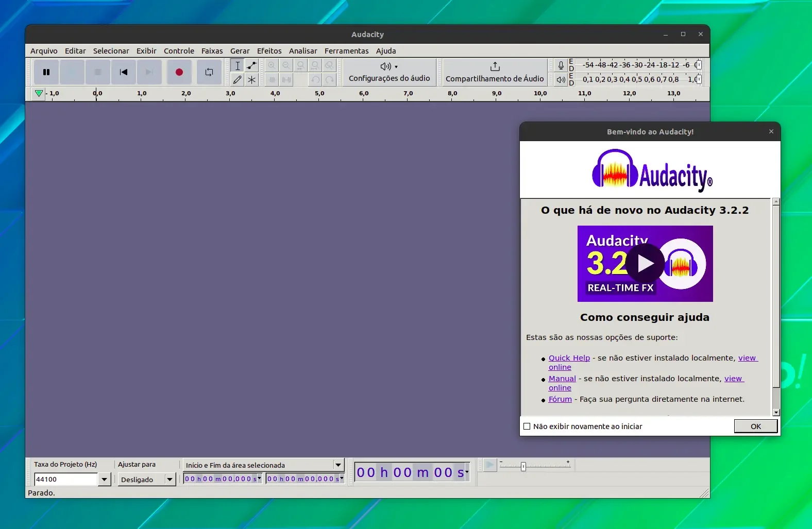Click the speaker playback meter icon
The height and width of the screenshot is (529, 812).
point(561,79)
